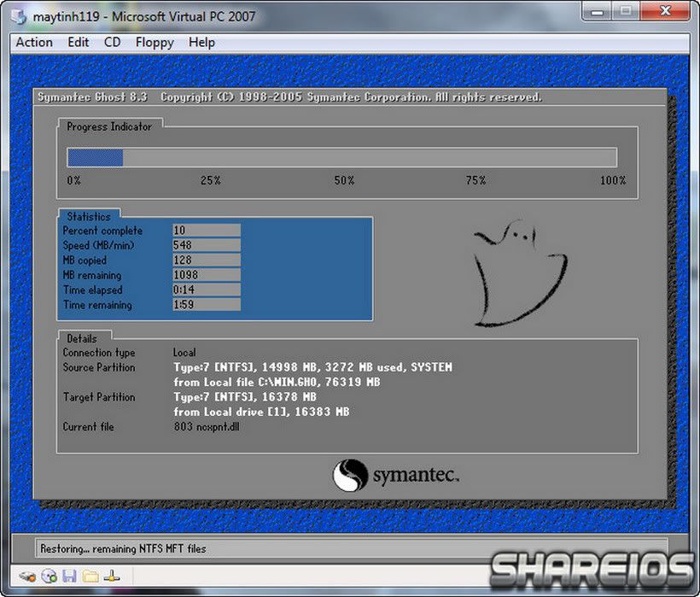Close the maytinh119 Virtual PC window

pos(665,11)
